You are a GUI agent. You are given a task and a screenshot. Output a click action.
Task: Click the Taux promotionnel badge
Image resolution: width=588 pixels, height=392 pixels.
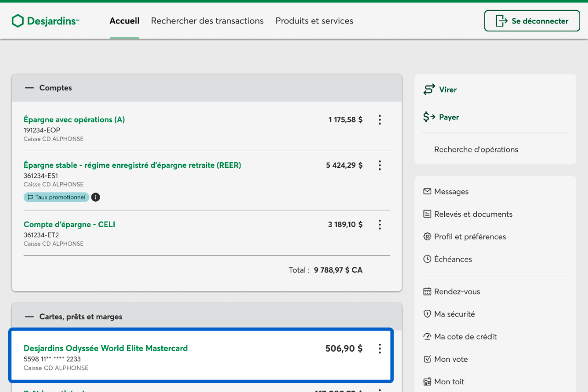[x=56, y=197]
